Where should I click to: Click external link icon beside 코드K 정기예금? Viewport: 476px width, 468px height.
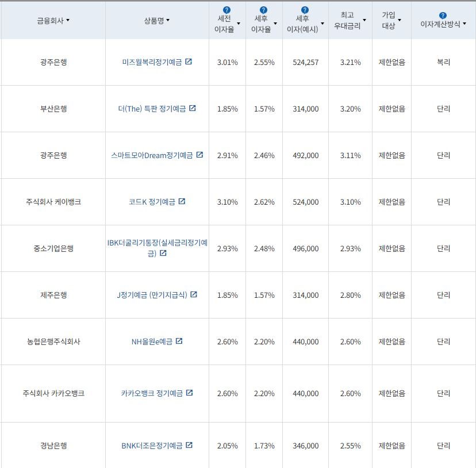182,201
